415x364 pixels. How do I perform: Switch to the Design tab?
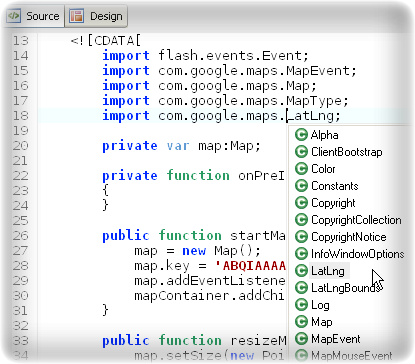[96, 16]
